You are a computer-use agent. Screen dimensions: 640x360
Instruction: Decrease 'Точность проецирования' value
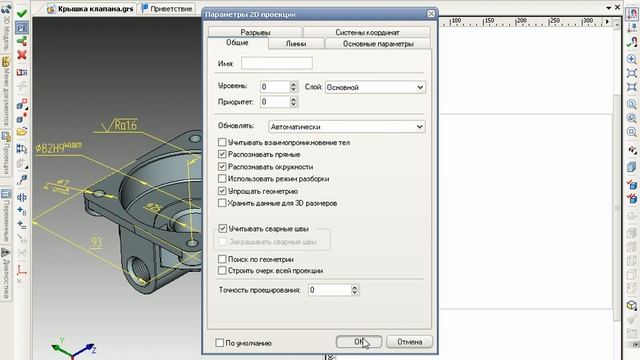point(355,293)
